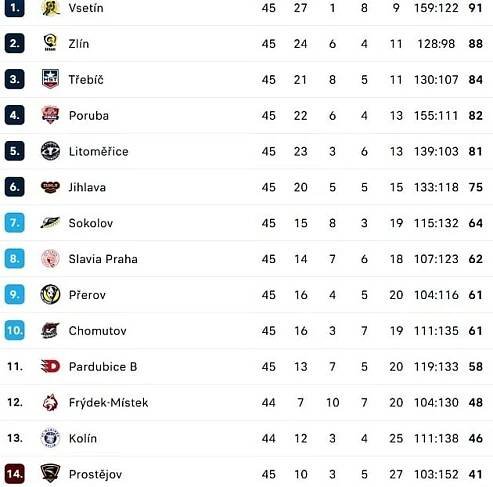Click the Frýdek-Místek team logo

tap(50, 402)
